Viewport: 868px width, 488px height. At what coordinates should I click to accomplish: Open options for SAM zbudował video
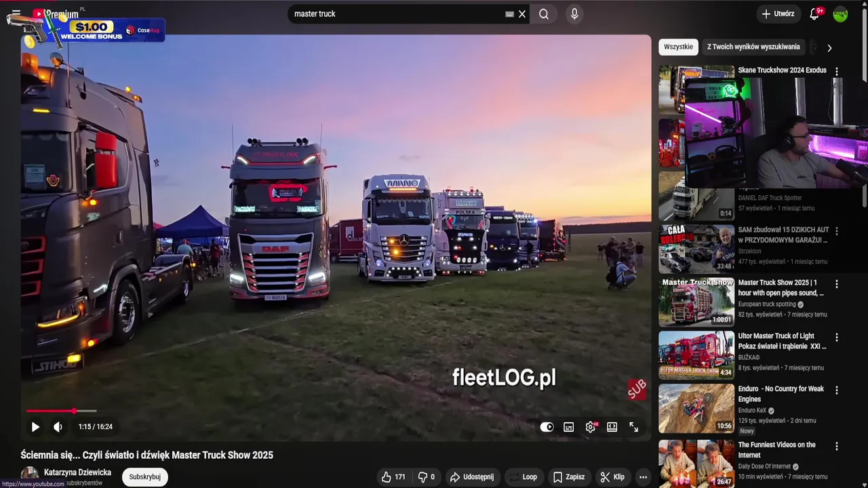click(836, 231)
